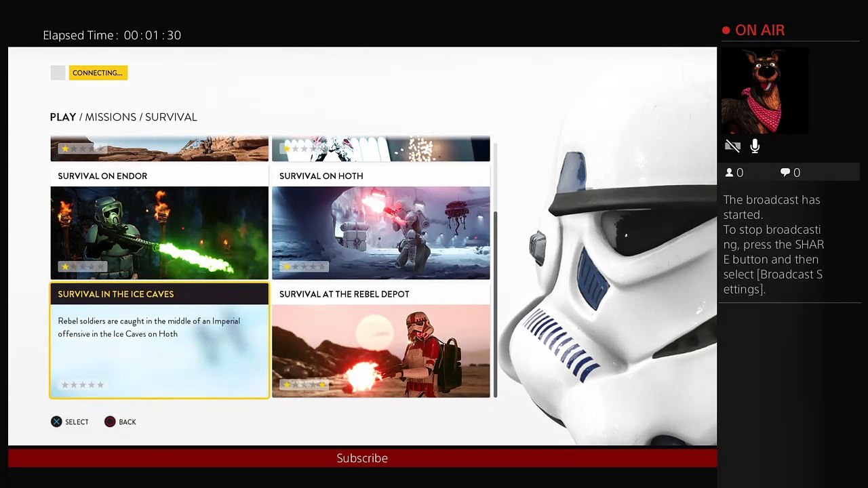This screenshot has height=488, width=868.
Task: Choose the Survival on Endor mission title
Action: 102,176
